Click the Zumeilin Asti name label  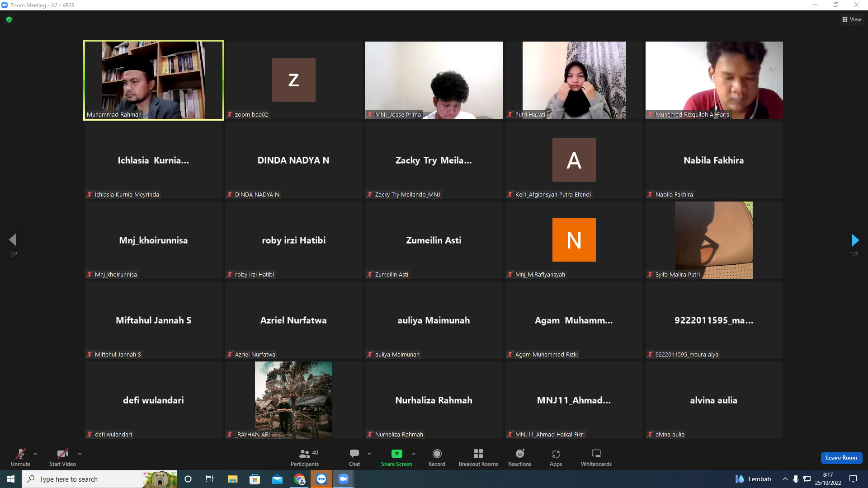pos(392,275)
